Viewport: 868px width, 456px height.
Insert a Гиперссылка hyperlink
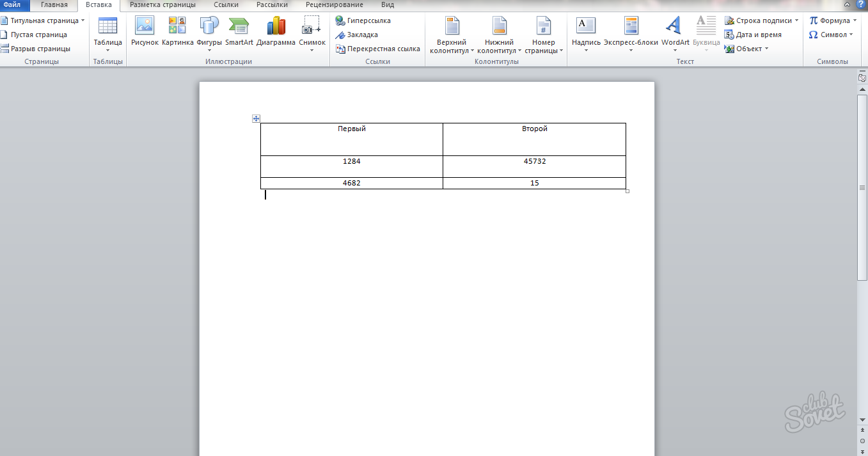363,20
